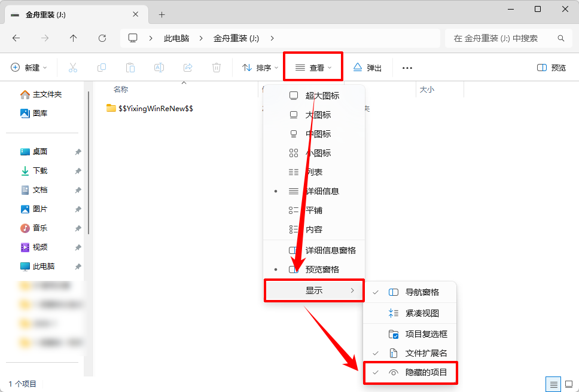The width and height of the screenshot is (579, 392).
Task: Toggle the 预览 preview pane button
Action: [551, 68]
